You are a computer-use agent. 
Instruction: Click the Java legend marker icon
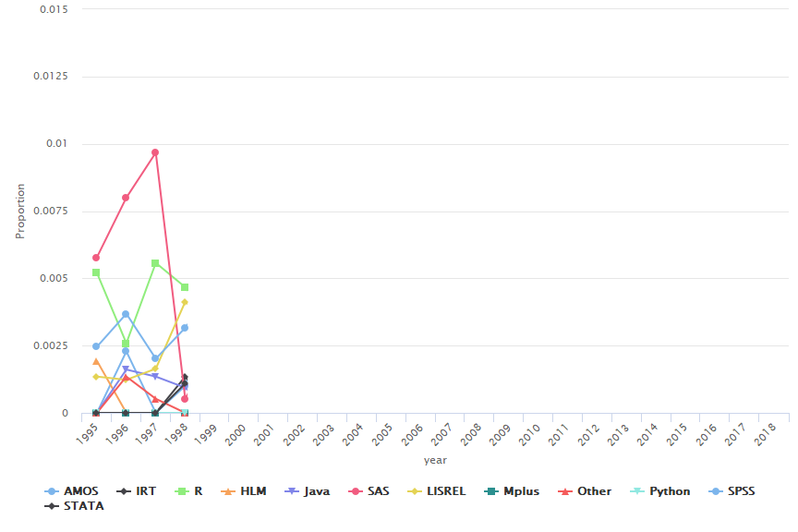click(292, 491)
